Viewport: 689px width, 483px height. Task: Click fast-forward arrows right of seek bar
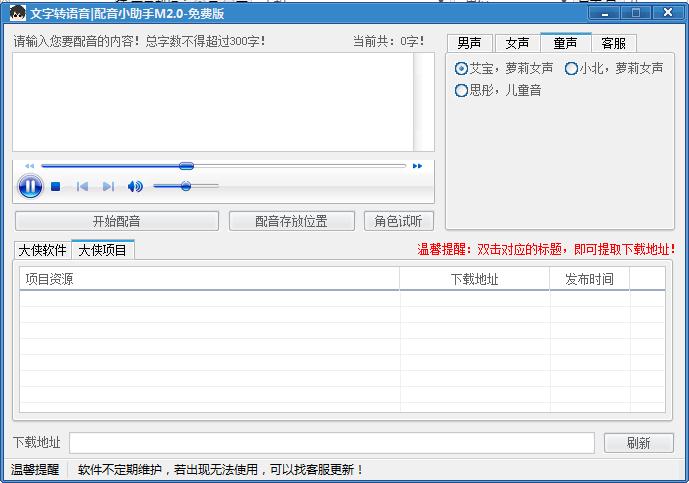(x=417, y=166)
